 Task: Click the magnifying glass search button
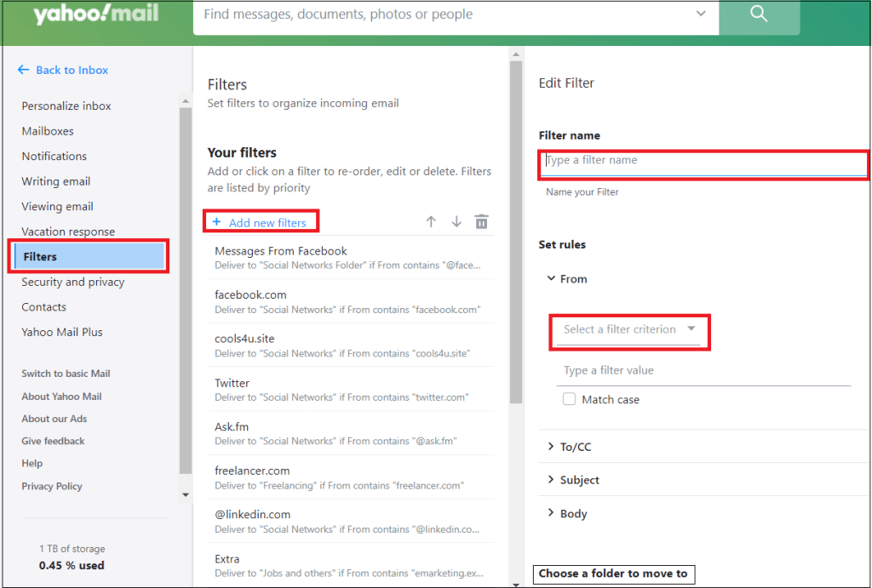[759, 14]
